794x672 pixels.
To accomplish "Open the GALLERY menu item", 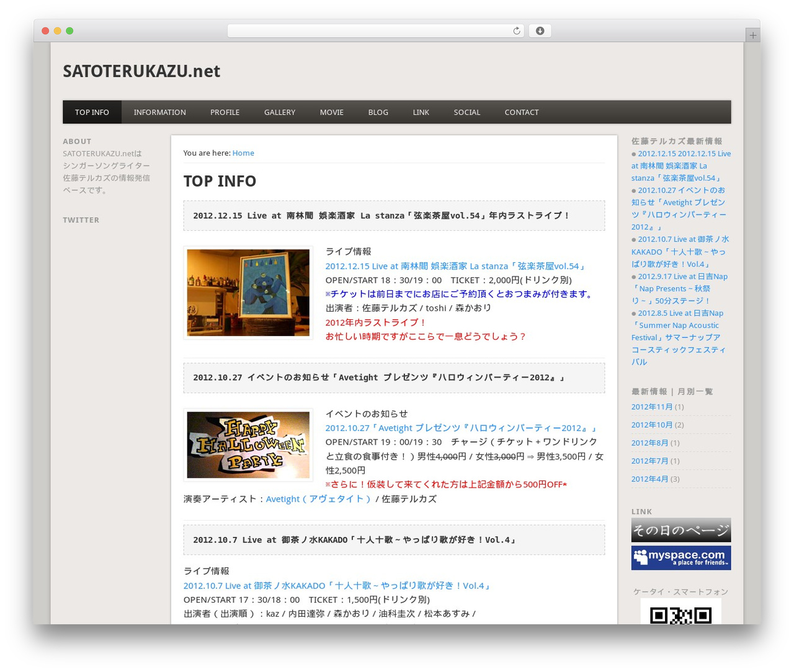I will [x=280, y=112].
